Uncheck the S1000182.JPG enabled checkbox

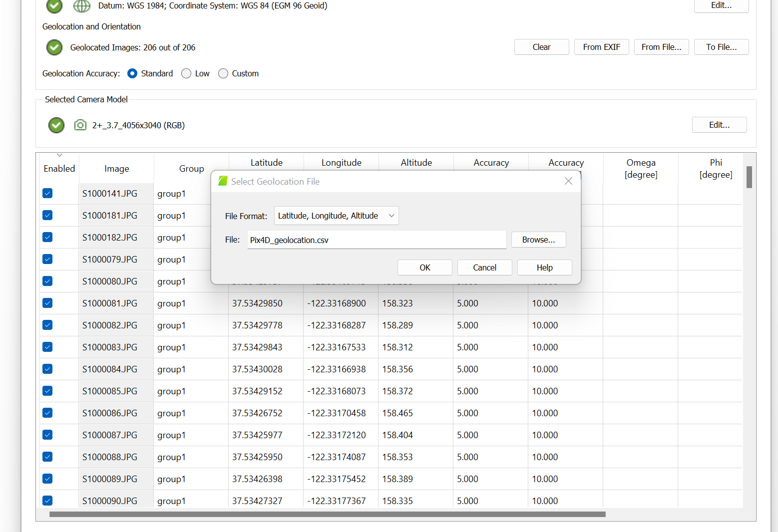(47, 237)
